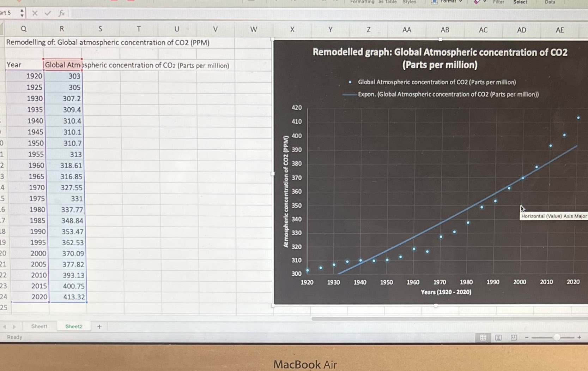Image resolution: width=588 pixels, height=371 pixels.
Task: Click the chart's left-middle resize handle
Action: (x=273, y=174)
